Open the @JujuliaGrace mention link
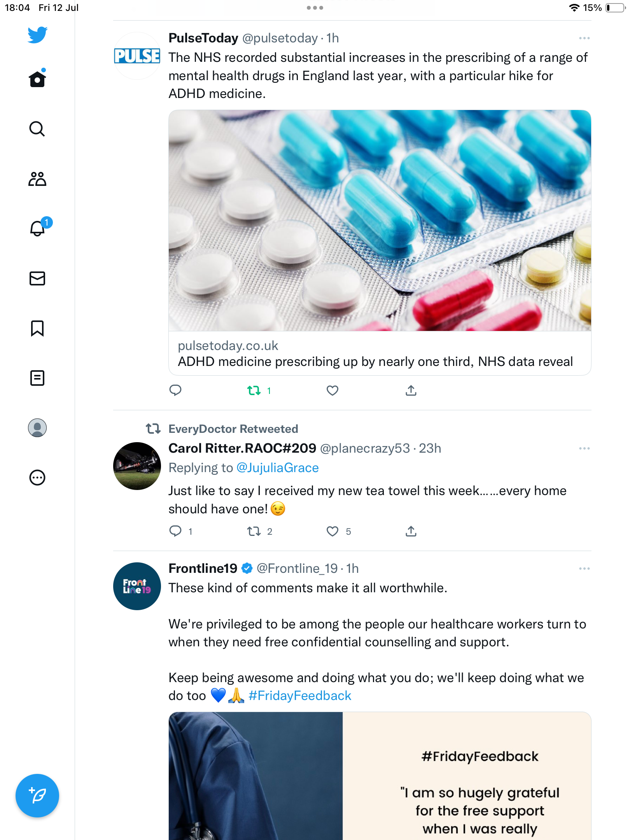 click(x=277, y=468)
